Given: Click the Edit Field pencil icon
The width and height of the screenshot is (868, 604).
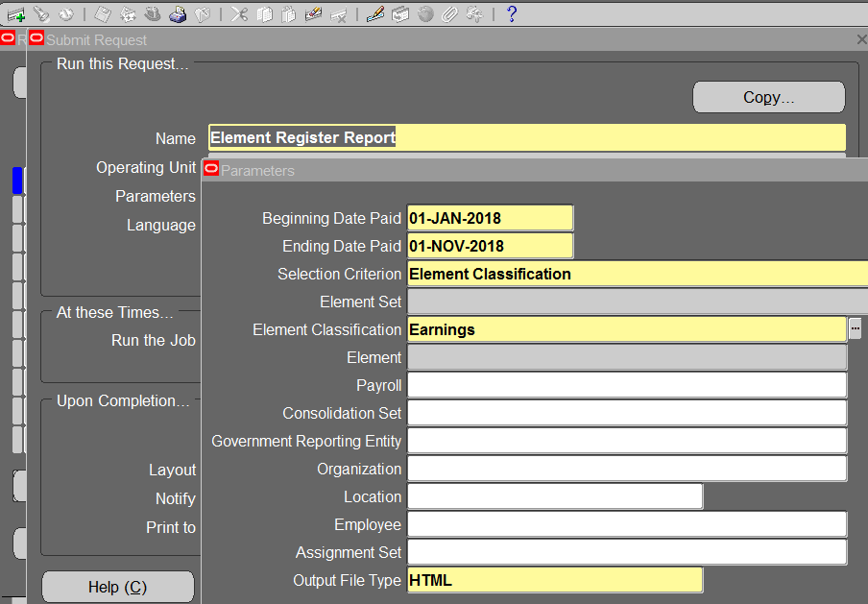Looking at the screenshot, I should tap(374, 13).
